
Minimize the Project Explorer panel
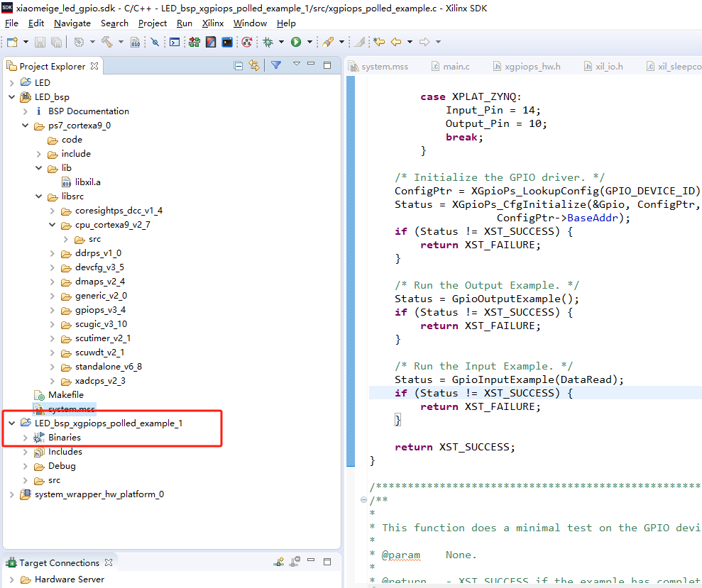pyautogui.click(x=311, y=64)
